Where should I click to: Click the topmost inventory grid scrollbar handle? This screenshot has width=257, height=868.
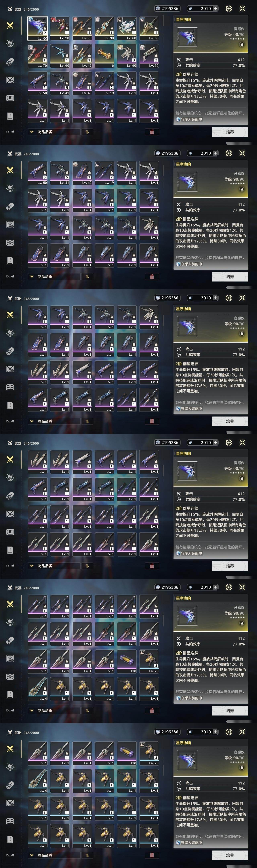pos(163,20)
